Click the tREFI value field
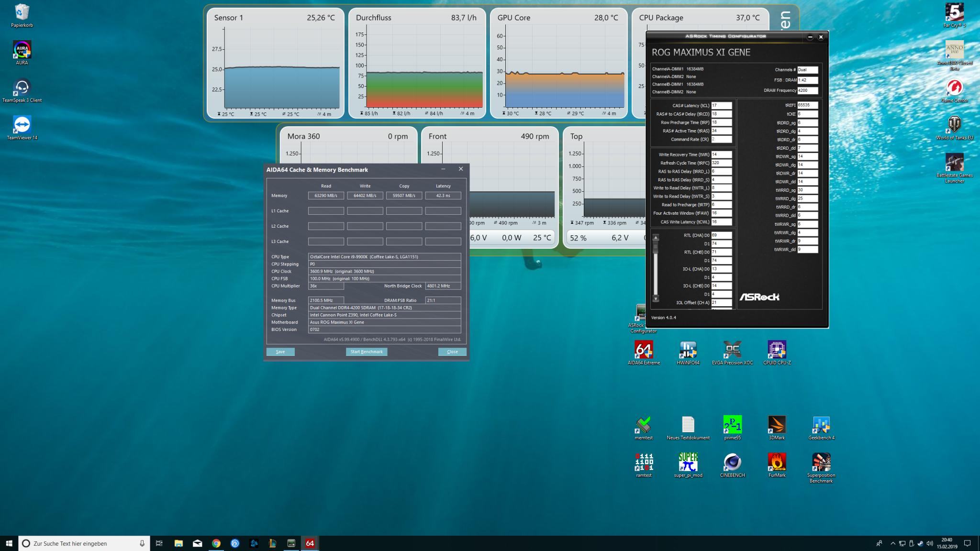This screenshot has width=980, height=551. click(x=808, y=105)
